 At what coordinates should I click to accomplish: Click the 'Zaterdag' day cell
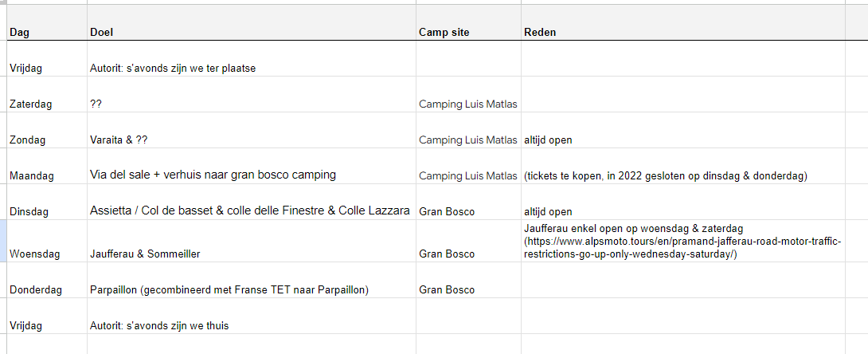[47, 95]
